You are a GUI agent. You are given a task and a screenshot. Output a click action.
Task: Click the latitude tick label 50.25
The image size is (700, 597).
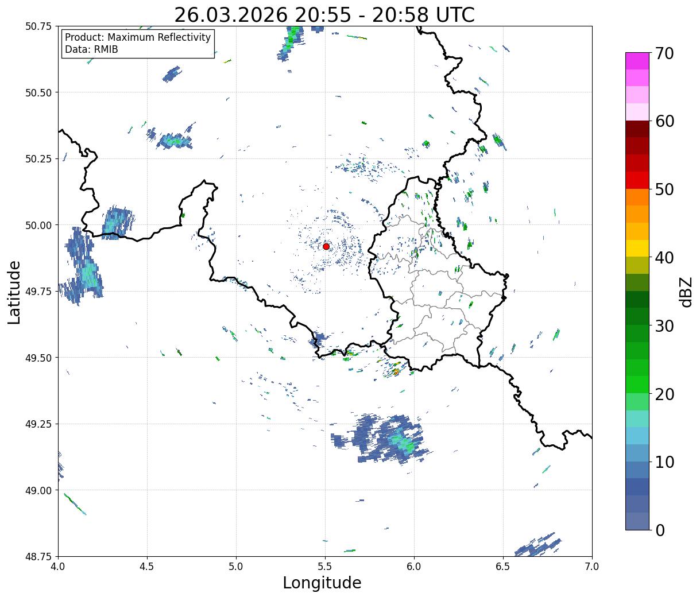pos(38,159)
